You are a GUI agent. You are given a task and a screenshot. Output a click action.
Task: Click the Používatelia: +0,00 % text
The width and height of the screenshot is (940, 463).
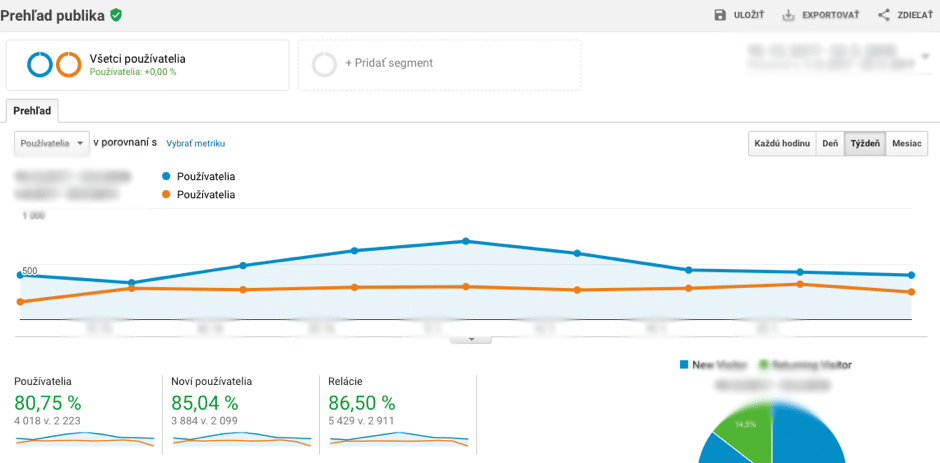[132, 72]
